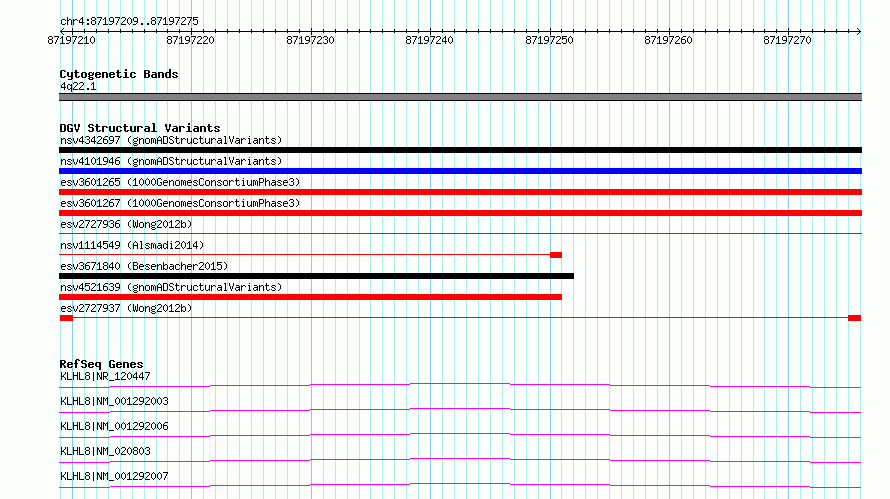Open the DGV Structural Variants track title
The image size is (890, 499).
tap(140, 128)
